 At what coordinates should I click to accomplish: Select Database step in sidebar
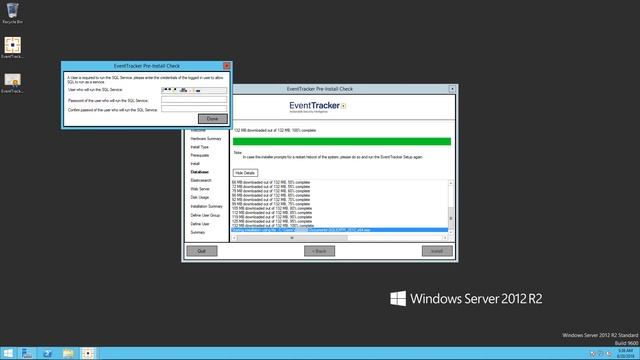pyautogui.click(x=200, y=172)
